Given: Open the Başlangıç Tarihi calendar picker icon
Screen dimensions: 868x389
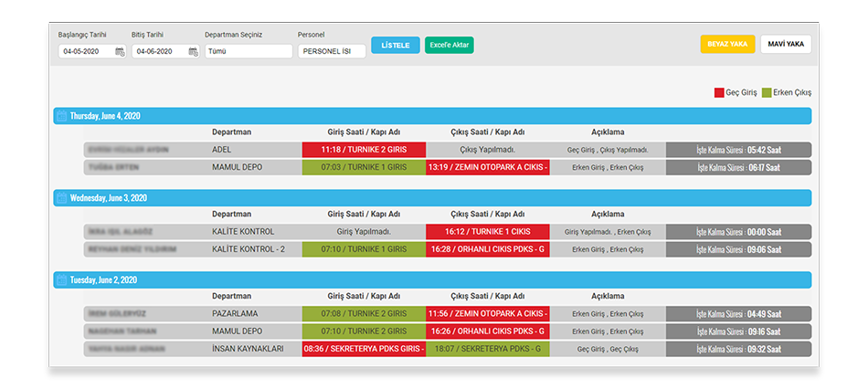Looking at the screenshot, I should (120, 52).
